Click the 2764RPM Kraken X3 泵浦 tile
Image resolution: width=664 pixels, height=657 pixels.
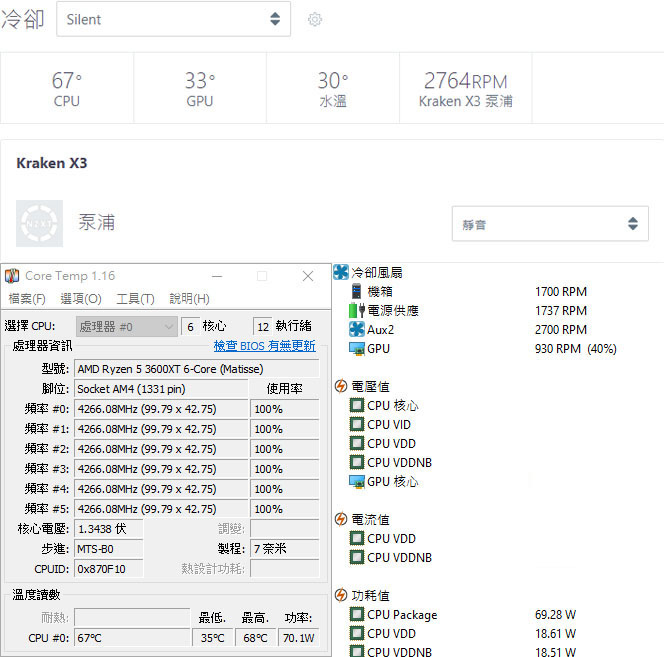[x=466, y=89]
